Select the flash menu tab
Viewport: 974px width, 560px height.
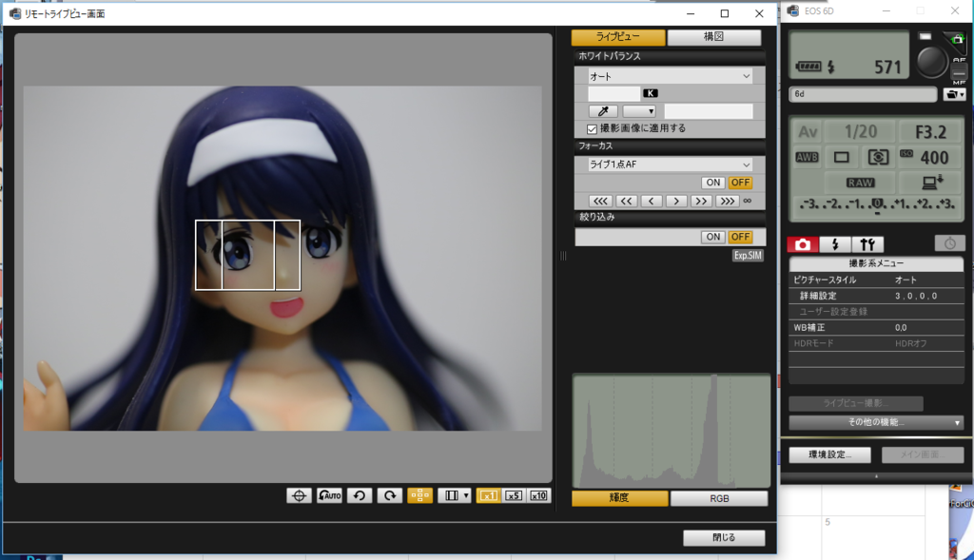pos(835,244)
